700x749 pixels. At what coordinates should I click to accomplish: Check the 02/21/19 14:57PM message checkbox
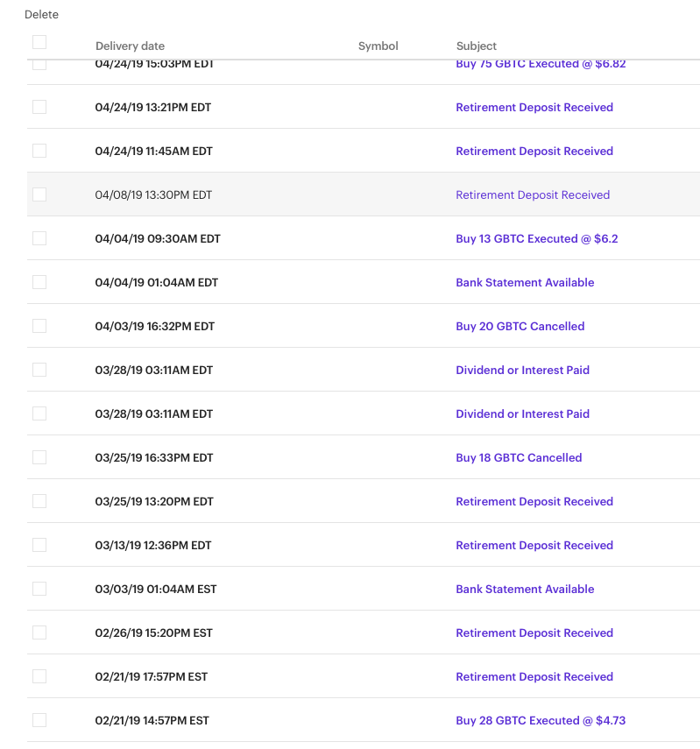[39, 720]
